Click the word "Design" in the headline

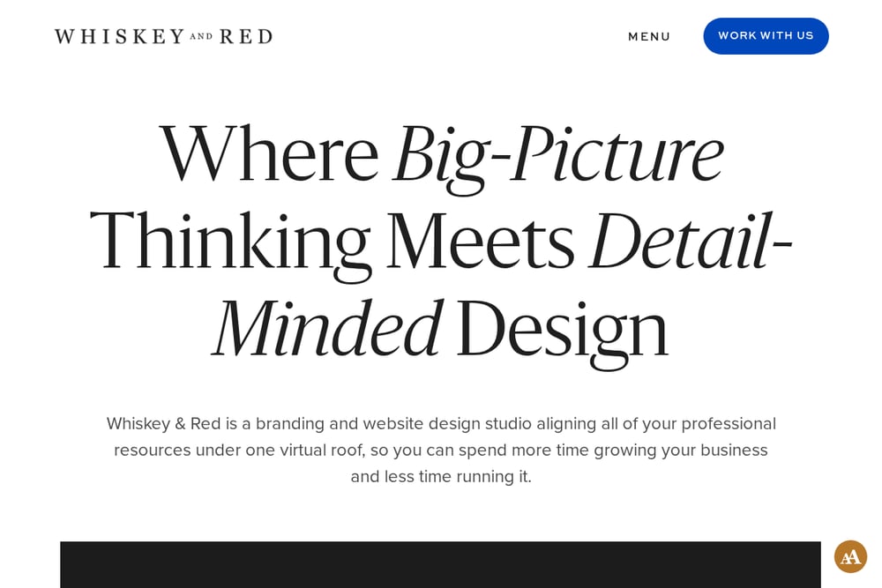pyautogui.click(x=563, y=332)
